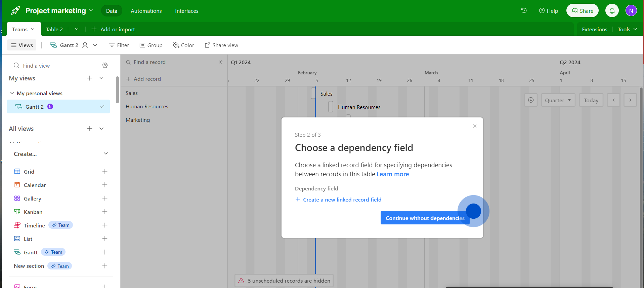Change Quarter timescale dropdown
The image size is (644, 288).
pos(558,100)
